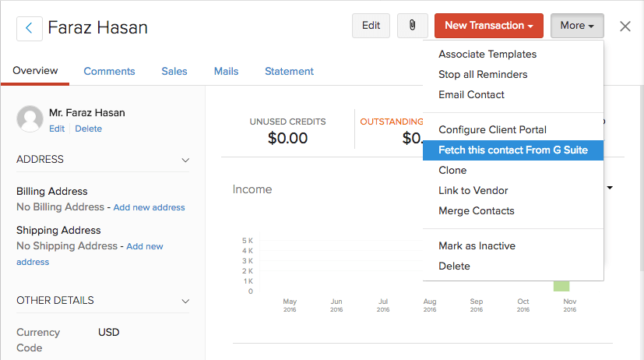Switch to the Comments tab
644x360 pixels.
click(x=109, y=71)
